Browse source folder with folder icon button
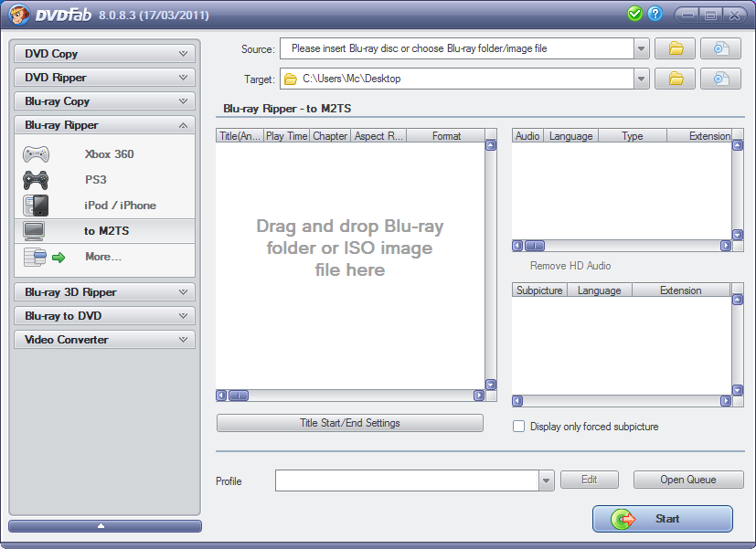 click(675, 48)
